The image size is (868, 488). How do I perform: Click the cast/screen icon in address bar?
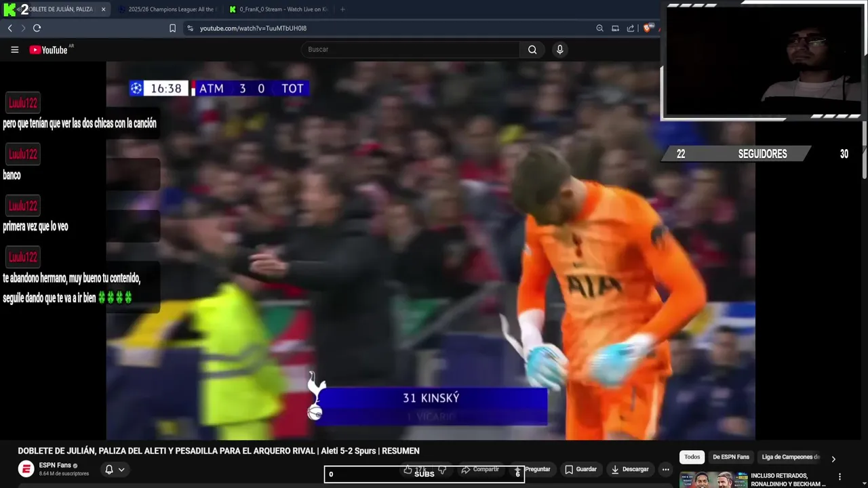[615, 28]
